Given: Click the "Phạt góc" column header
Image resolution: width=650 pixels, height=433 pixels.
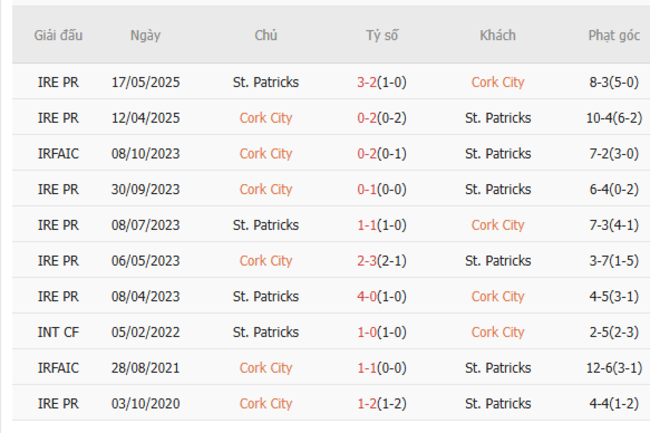Looking at the screenshot, I should [613, 35].
